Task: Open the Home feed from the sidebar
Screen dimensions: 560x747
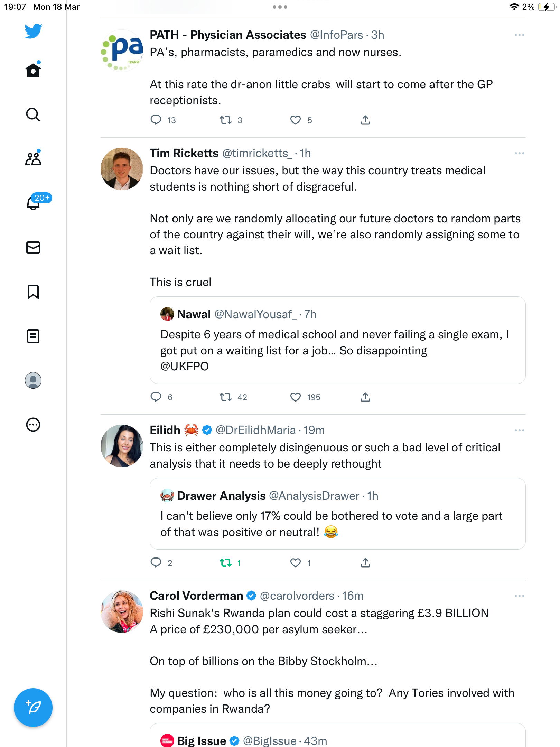Action: [33, 70]
